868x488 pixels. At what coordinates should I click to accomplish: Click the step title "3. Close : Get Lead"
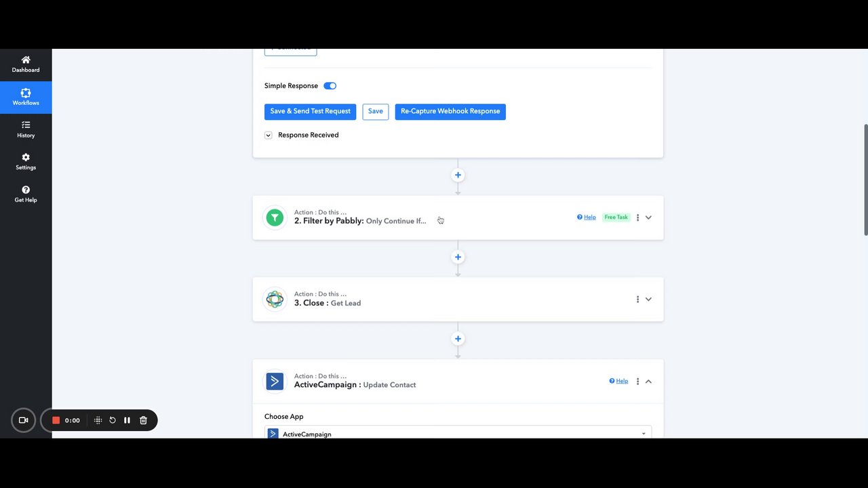(x=328, y=303)
